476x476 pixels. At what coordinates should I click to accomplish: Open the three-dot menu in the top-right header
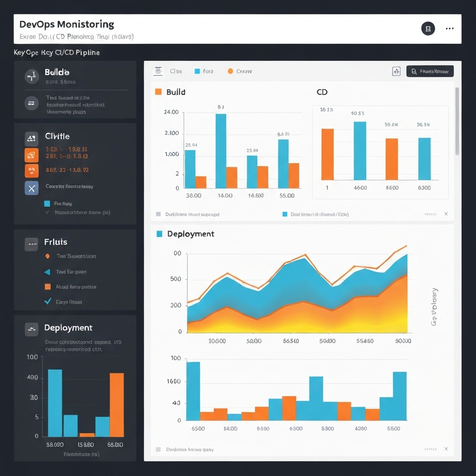450,28
